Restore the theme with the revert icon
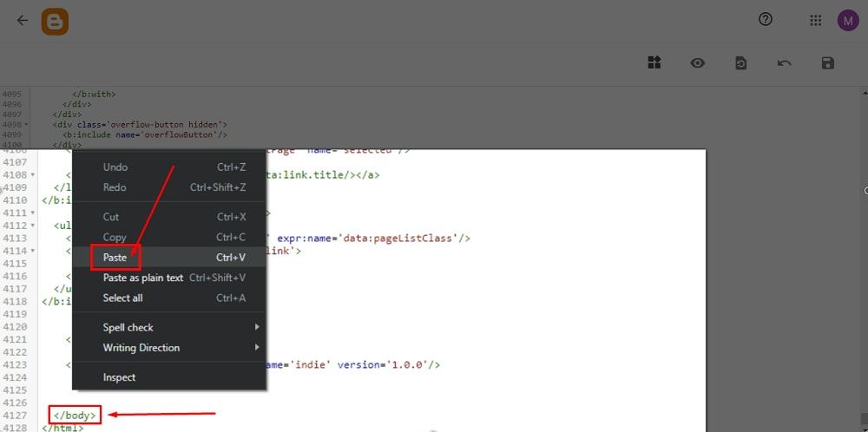The image size is (868, 432). pos(740,63)
